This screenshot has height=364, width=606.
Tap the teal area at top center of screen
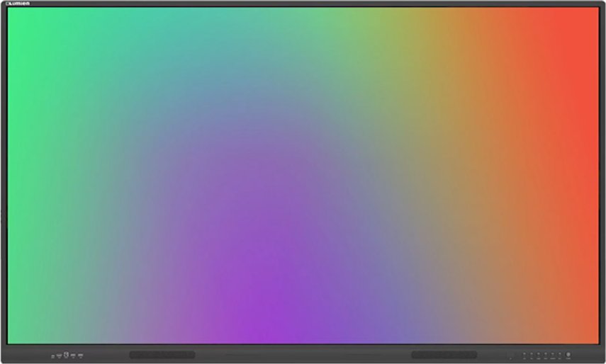pyautogui.click(x=284, y=28)
